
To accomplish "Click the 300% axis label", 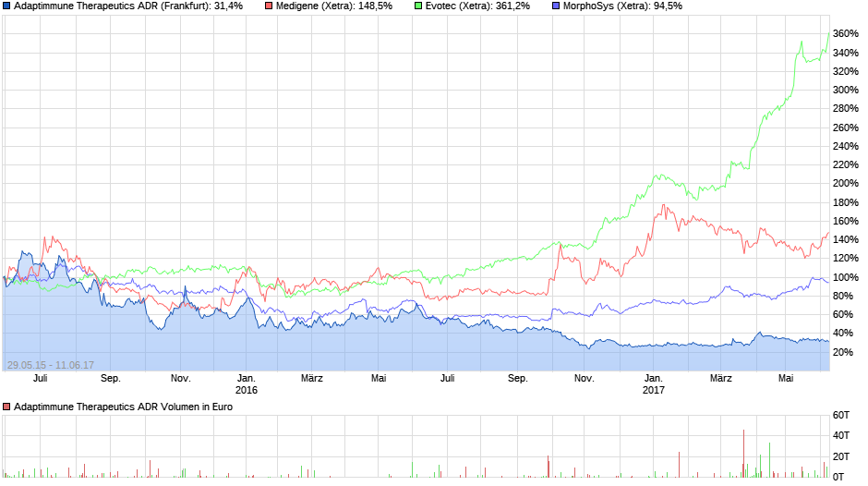I will [845, 90].
